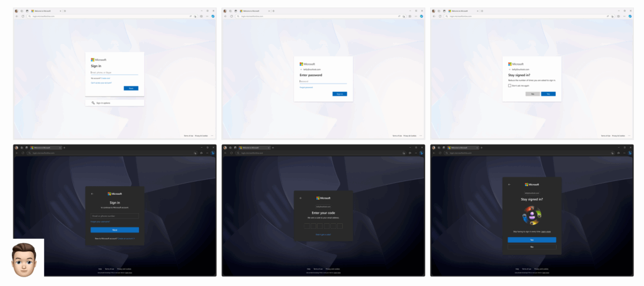Click first digit box in Enter your code

pos(306,226)
